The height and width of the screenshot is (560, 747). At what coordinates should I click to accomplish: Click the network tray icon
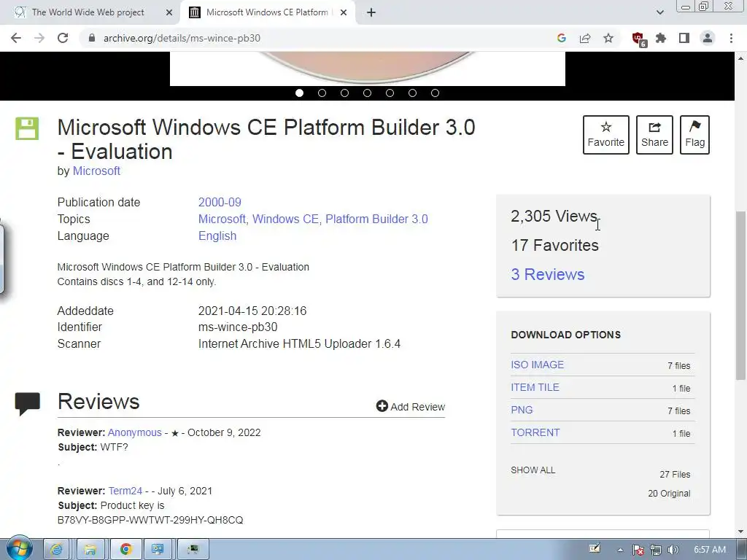(656, 550)
